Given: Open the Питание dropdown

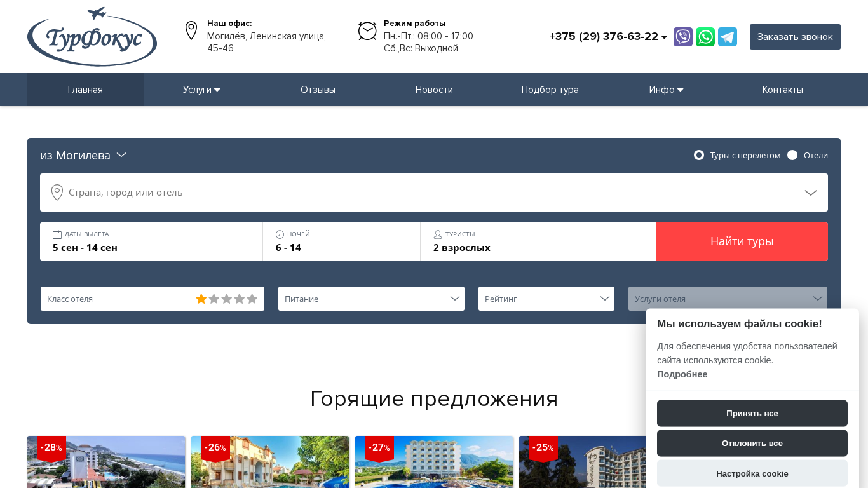Looking at the screenshot, I should tap(371, 299).
